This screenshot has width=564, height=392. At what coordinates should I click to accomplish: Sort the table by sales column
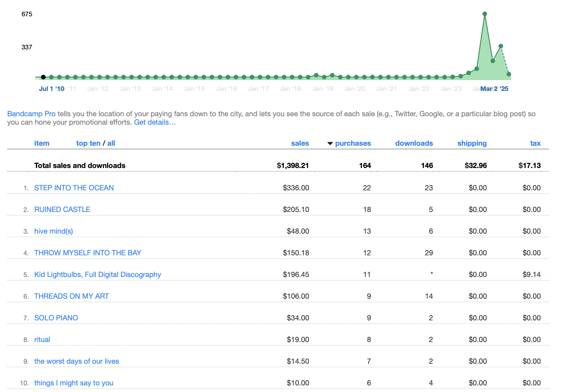[x=300, y=143]
